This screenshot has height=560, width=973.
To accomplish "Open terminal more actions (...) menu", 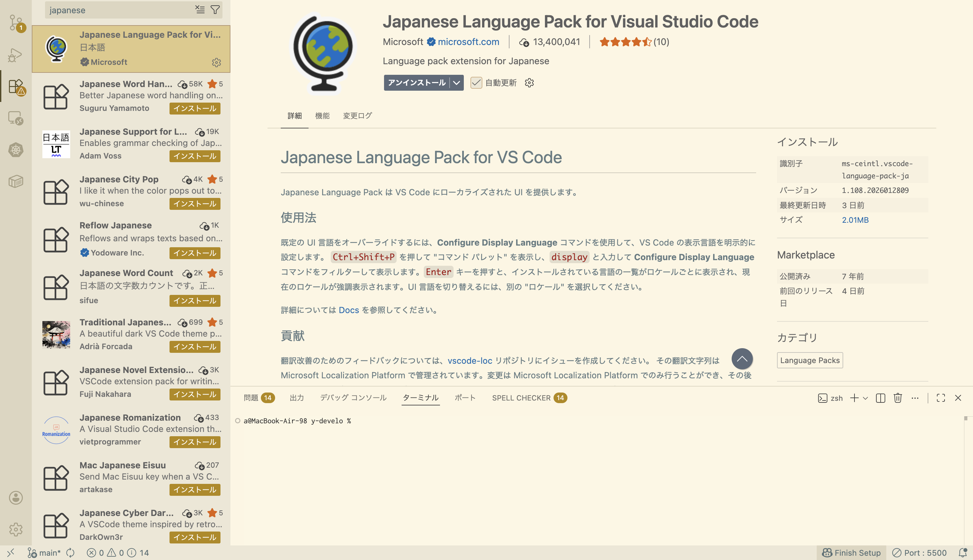I will tap(915, 398).
